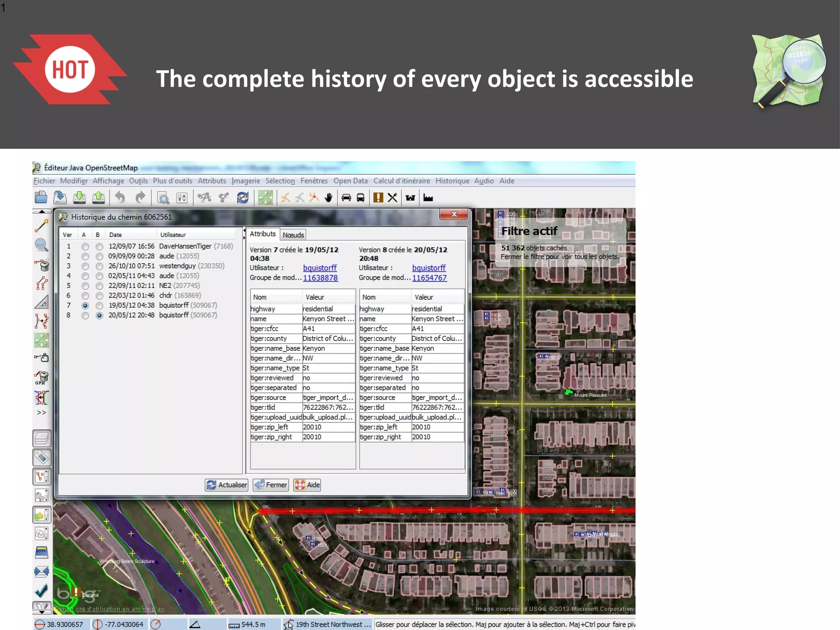Select the triangle ruler tool

coord(41,302)
